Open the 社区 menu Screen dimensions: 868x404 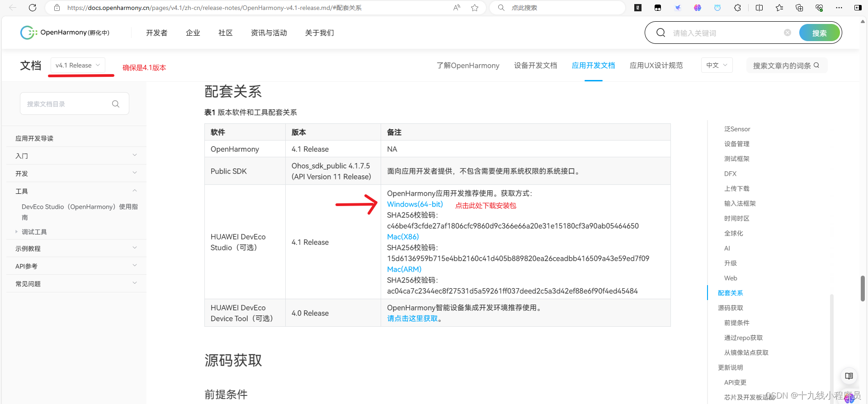point(226,33)
